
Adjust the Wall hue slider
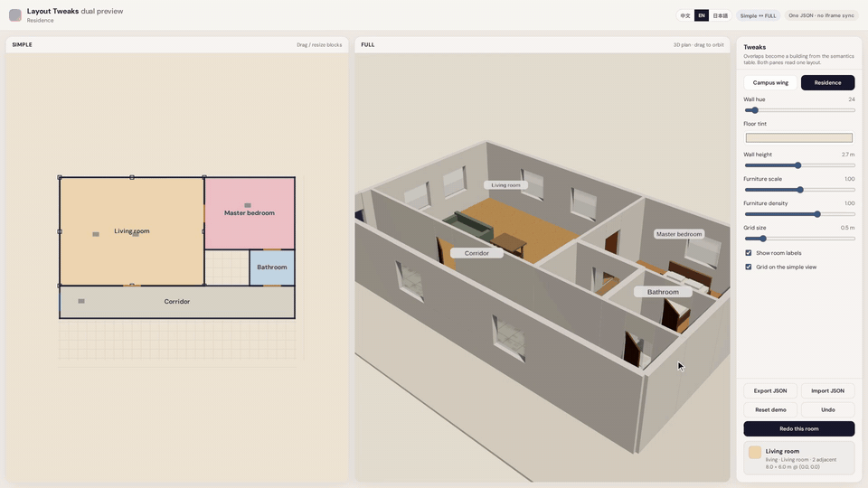click(799, 110)
